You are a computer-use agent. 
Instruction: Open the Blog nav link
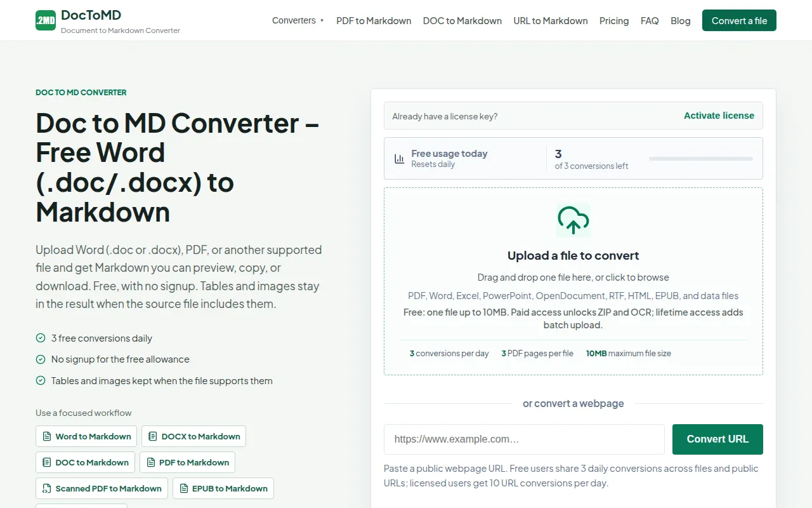coord(681,20)
